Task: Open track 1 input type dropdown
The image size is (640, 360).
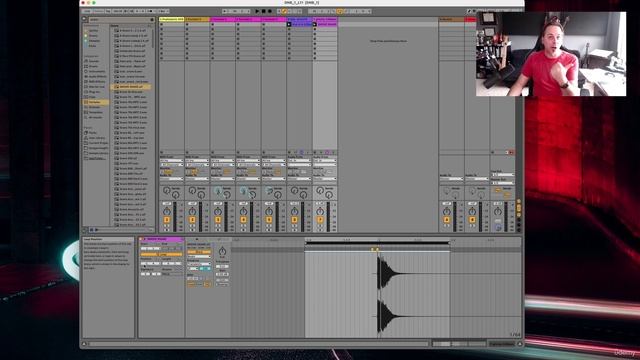Action: (171, 160)
